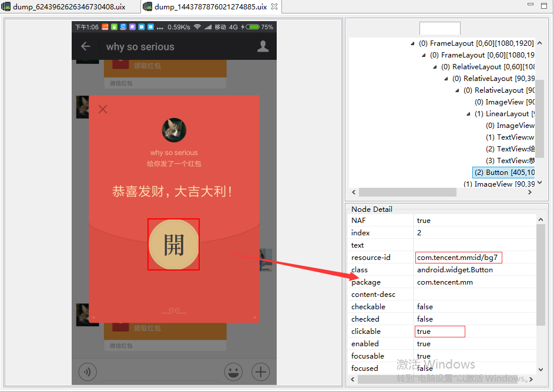Click the tree panel horizontal scrollbar thumb
Screen dimensions: 554x392
pyautogui.click(x=407, y=192)
